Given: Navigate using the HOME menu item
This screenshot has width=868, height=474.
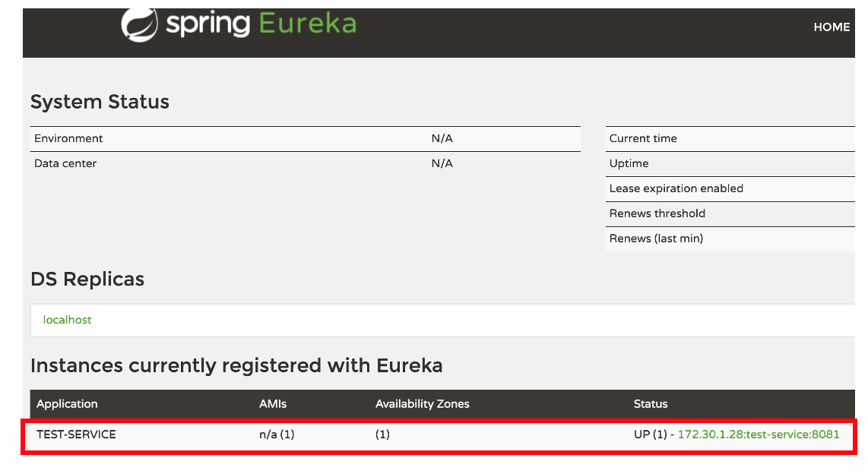Looking at the screenshot, I should 832,27.
